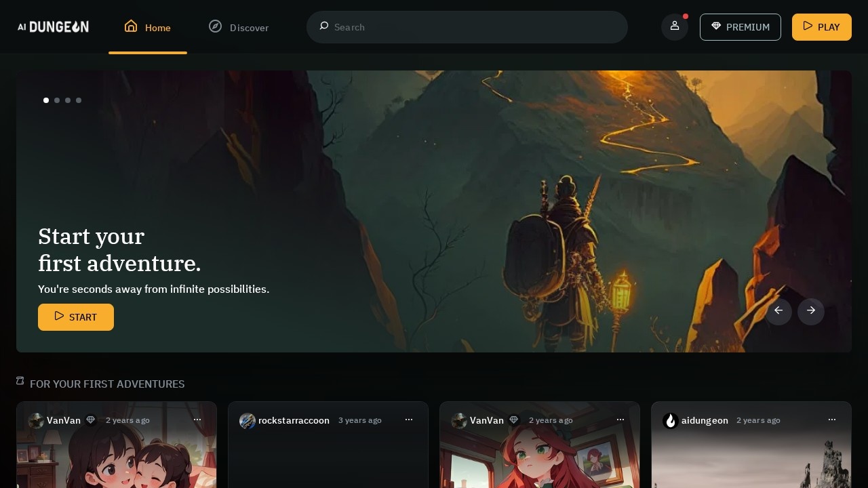Click rockstarraccoon's avatar icon
Image resolution: width=868 pixels, height=488 pixels.
[x=248, y=420]
